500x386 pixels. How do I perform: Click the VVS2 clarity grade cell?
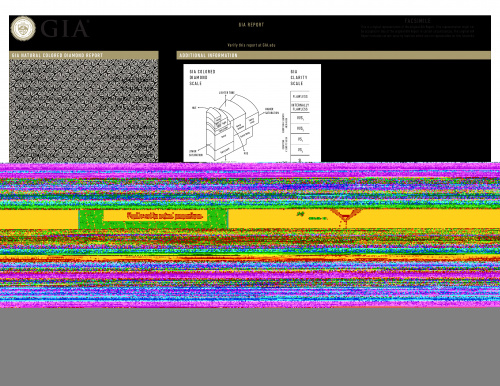300,129
